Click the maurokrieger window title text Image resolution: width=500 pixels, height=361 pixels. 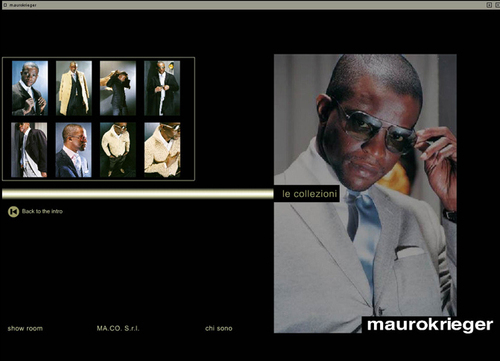[x=23, y=5]
